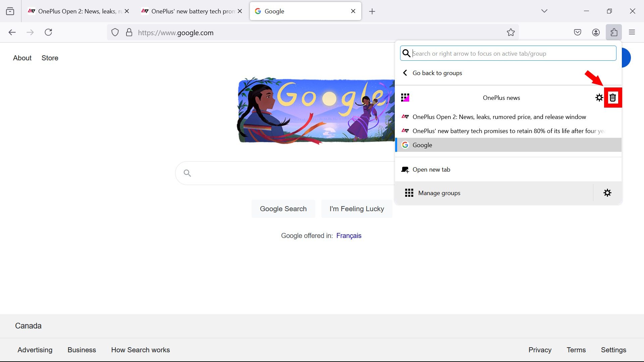Viewport: 644px width, 362px height.
Task: Delete the OnePlus news tab group
Action: 613,98
